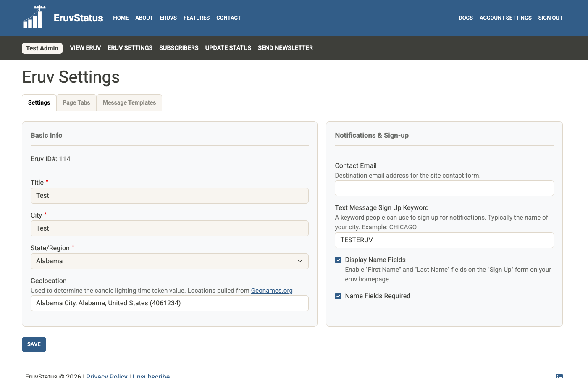
Task: Open UPDATE STATUS from the admin bar
Action: (228, 48)
